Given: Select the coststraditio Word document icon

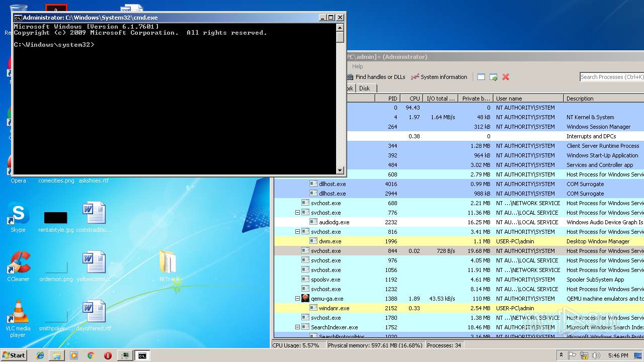Looking at the screenshot, I should (x=94, y=213).
